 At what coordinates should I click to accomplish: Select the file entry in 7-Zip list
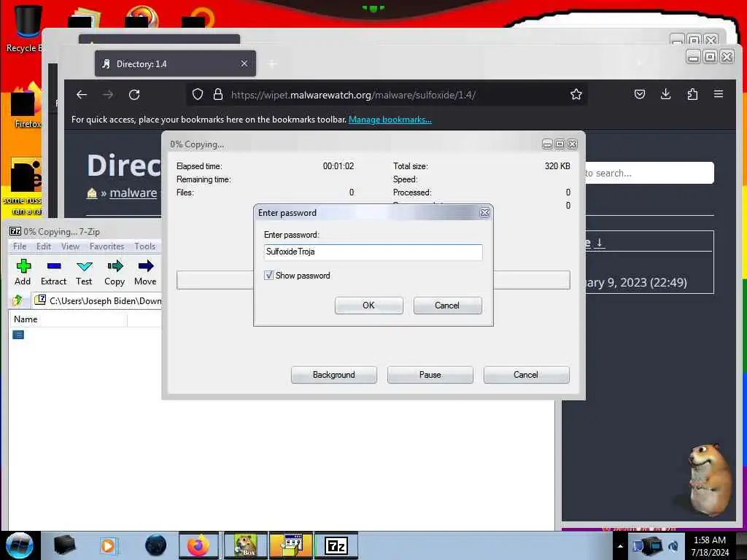pos(18,335)
